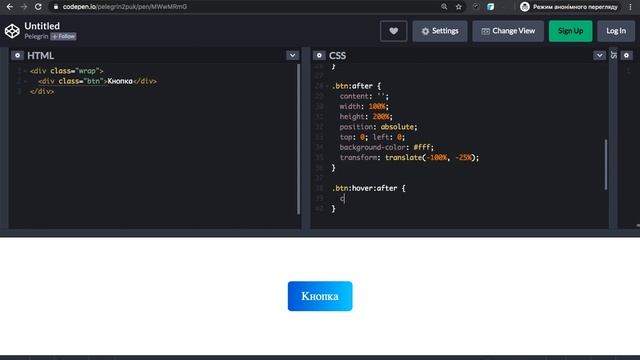Image resolution: width=640 pixels, height=360 pixels.
Task: Click the 'height: 200%;' line
Action: tap(366, 117)
